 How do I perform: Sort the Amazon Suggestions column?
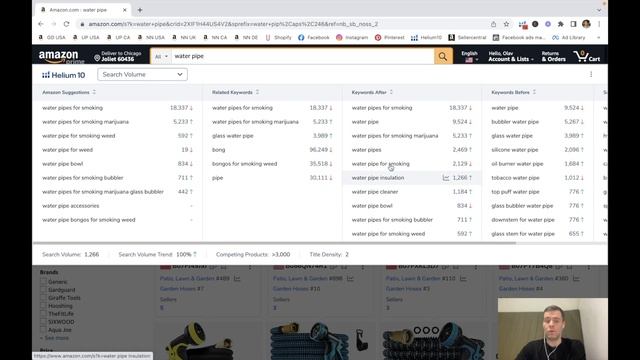pos(94,92)
